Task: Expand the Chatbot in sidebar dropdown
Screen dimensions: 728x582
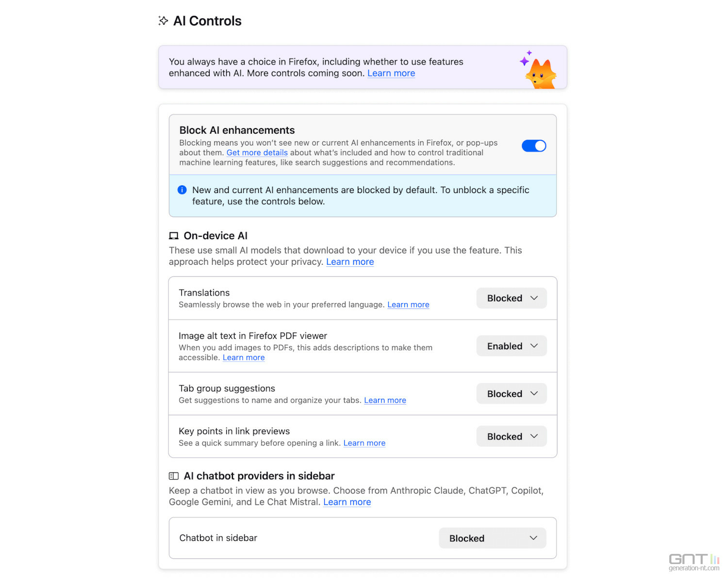Action: click(492, 538)
